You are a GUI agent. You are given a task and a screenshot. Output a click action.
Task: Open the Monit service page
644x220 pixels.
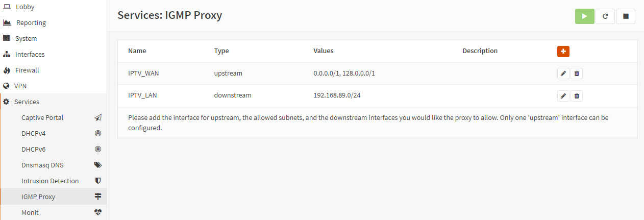pos(30,213)
